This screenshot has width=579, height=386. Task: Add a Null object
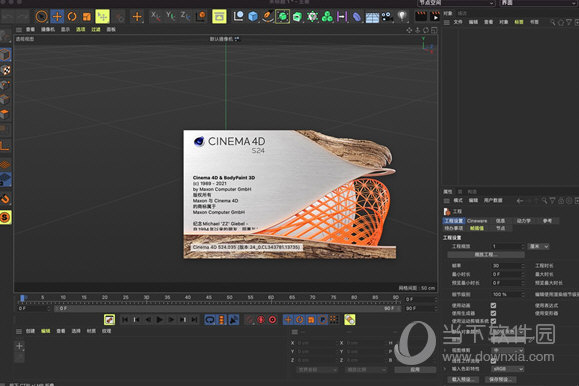[x=239, y=16]
